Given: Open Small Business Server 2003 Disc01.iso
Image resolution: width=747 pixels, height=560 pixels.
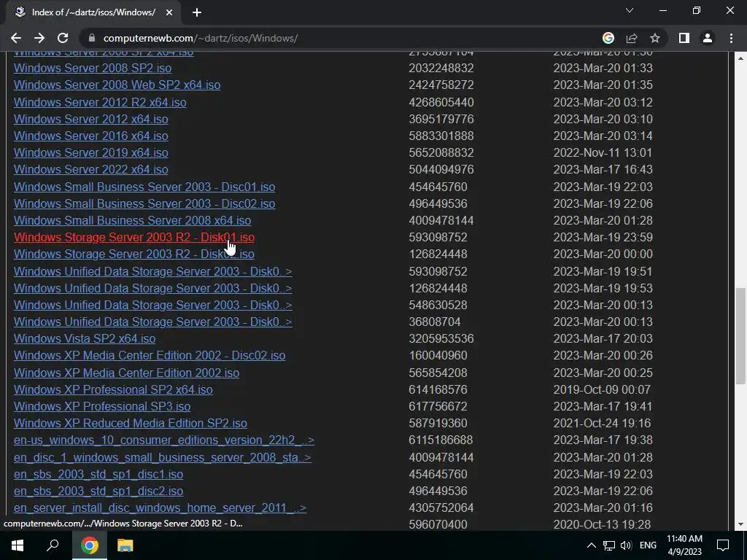Looking at the screenshot, I should tap(144, 187).
